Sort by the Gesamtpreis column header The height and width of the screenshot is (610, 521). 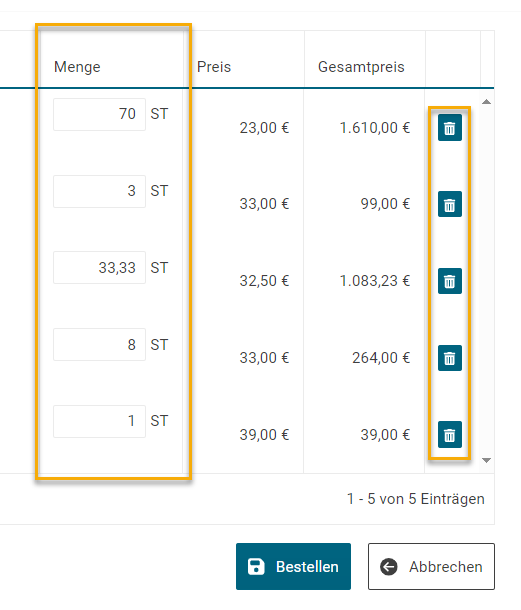click(361, 67)
